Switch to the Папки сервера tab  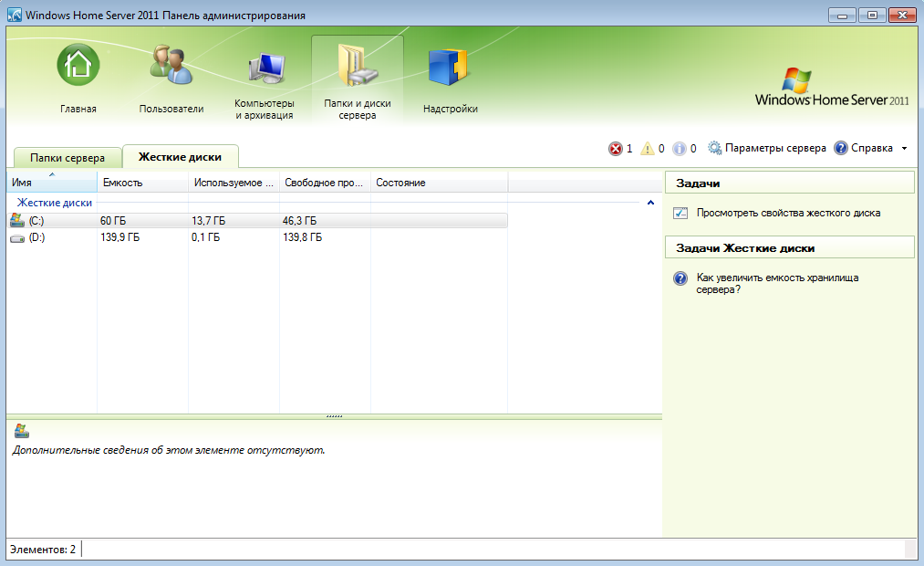pos(67,157)
